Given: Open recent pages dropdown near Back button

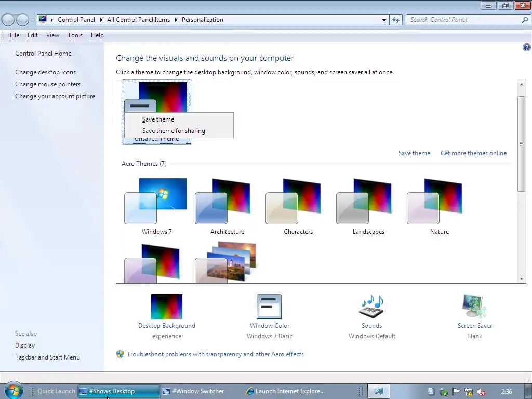Looking at the screenshot, I should 33,20.
